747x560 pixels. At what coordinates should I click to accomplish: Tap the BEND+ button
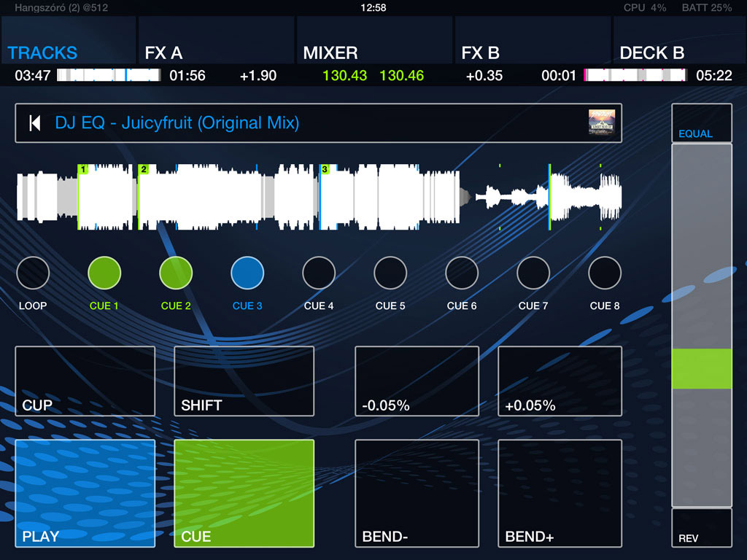coord(560,494)
